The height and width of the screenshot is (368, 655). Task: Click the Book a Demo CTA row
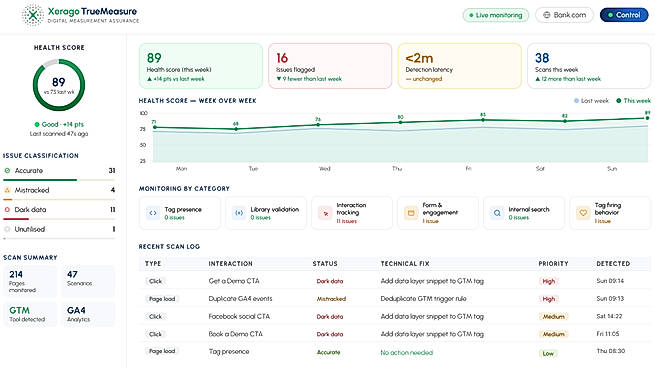point(395,334)
